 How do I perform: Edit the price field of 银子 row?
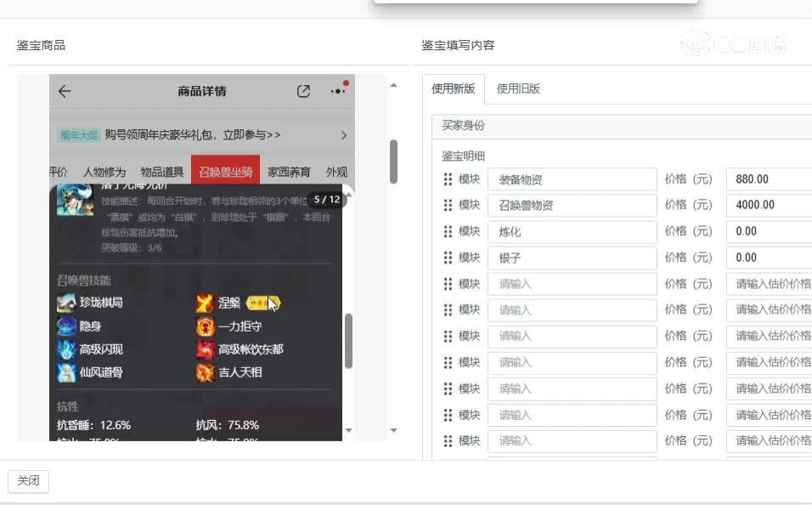769,258
